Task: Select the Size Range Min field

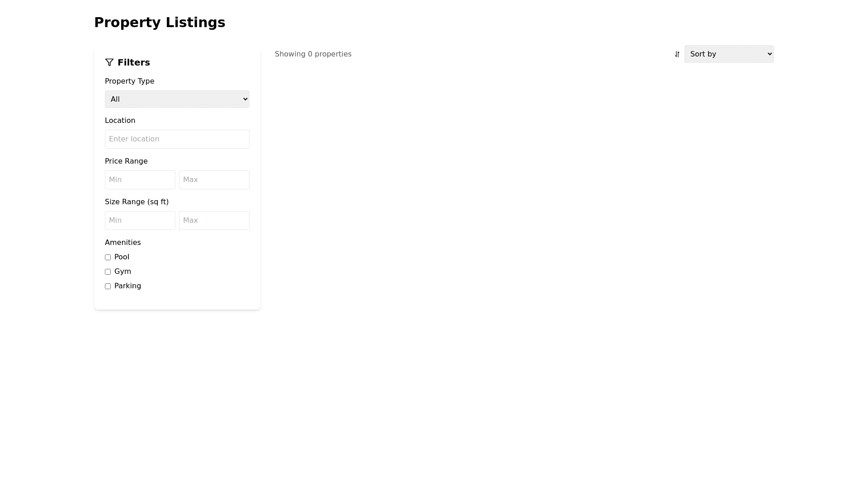Action: tap(140, 221)
